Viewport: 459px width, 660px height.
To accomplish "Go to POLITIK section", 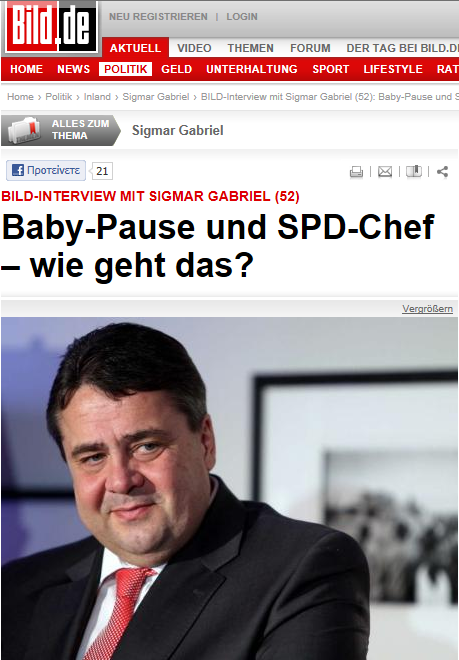I will coord(125,69).
